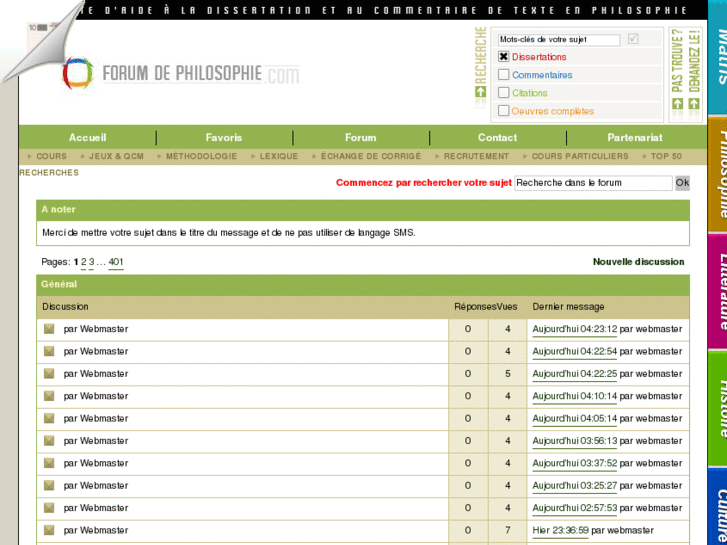Click envelope icon in the 03:37:52 row
Viewport: 727px width, 545px height.
[49, 463]
